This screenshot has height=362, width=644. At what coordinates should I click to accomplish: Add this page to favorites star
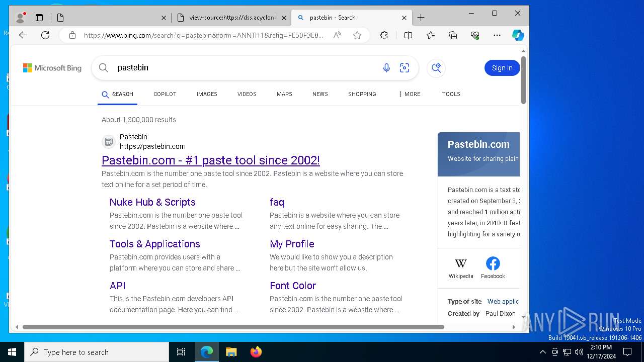pyautogui.click(x=357, y=35)
